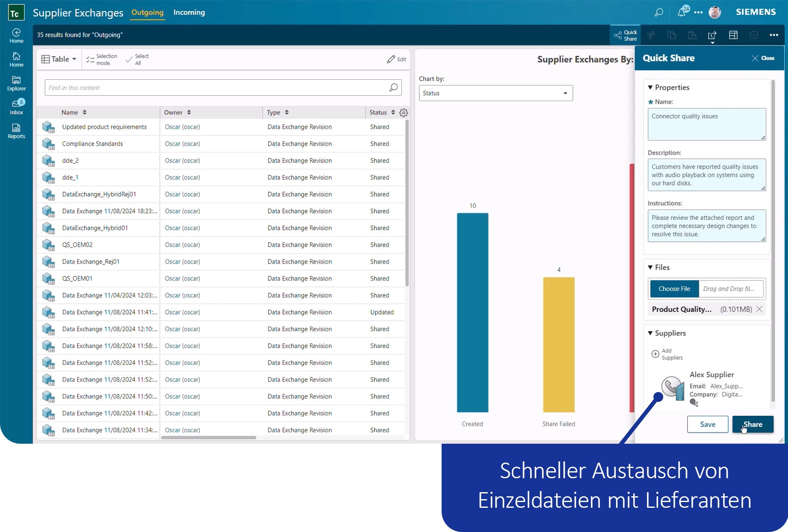Click the Share button in Quick Share
Screen dimensions: 788x532
click(753, 424)
